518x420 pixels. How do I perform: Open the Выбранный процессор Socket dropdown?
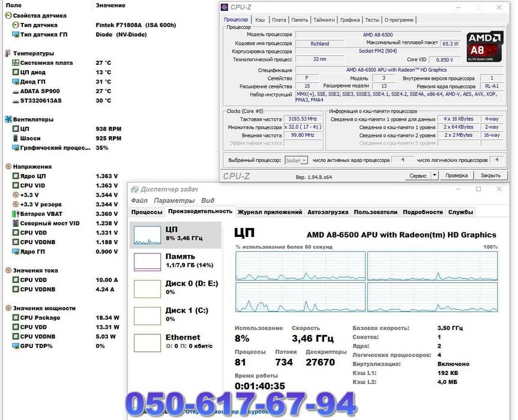coord(296,160)
